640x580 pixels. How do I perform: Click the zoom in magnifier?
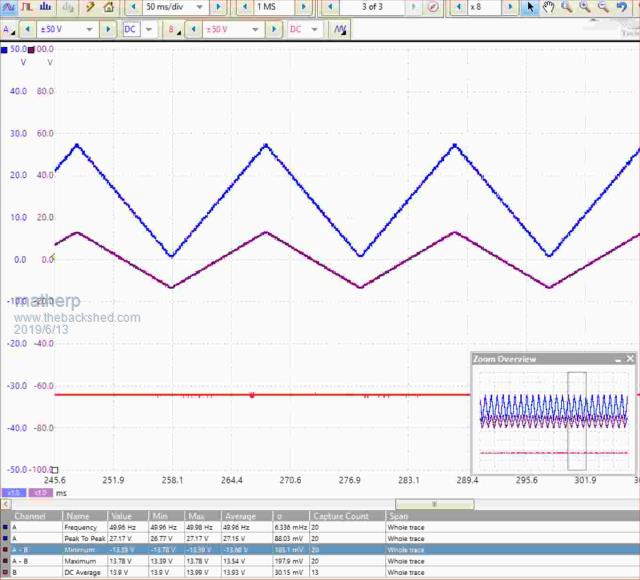585,7
